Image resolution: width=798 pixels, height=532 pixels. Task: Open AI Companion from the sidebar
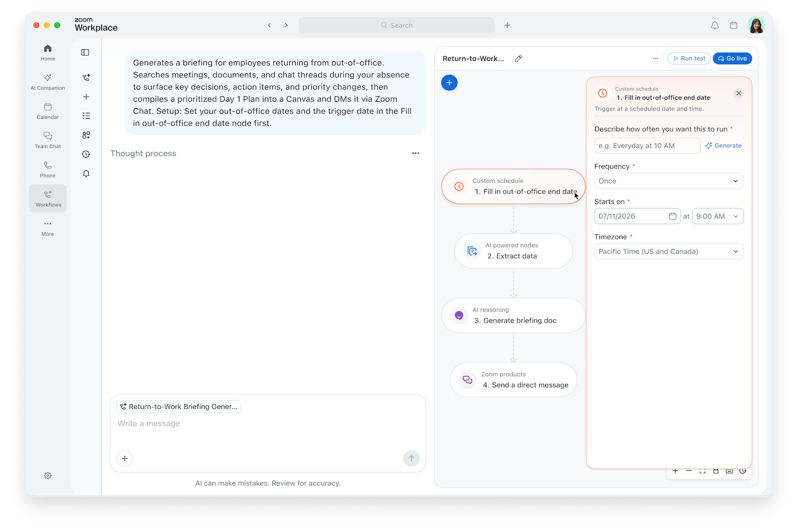pyautogui.click(x=47, y=82)
